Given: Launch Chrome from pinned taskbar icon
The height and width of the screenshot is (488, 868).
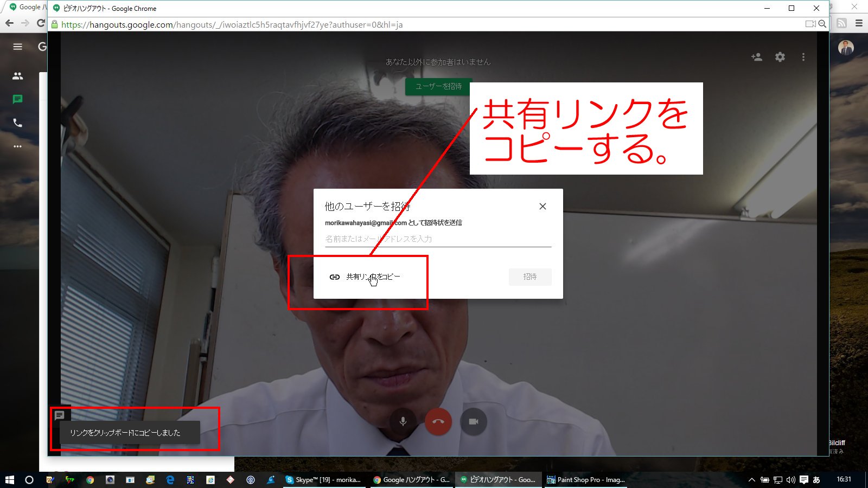Looking at the screenshot, I should point(90,480).
